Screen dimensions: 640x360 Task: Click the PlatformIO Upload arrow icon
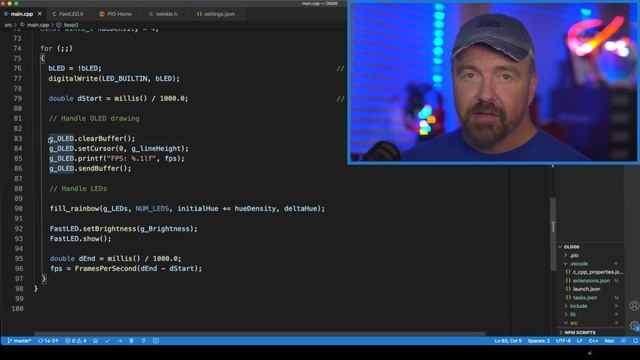[120, 341]
